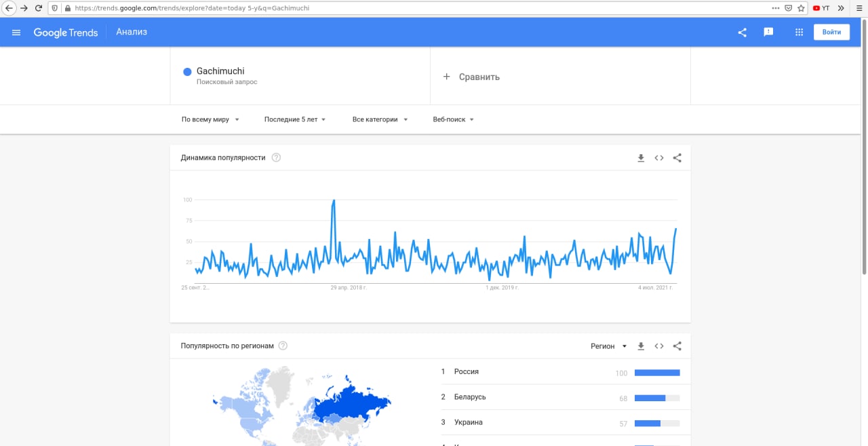The height and width of the screenshot is (446, 868).
Task: Show more bookmarks with the double chevron
Action: pyautogui.click(x=842, y=8)
